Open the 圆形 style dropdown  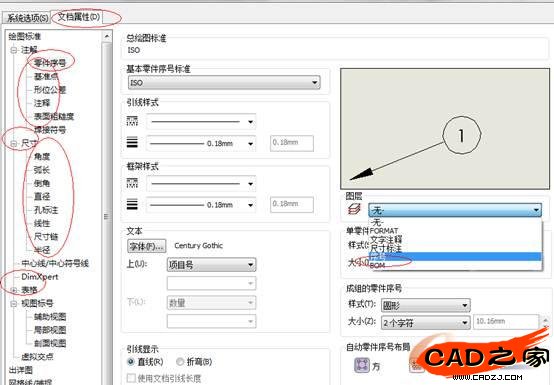coord(425,305)
